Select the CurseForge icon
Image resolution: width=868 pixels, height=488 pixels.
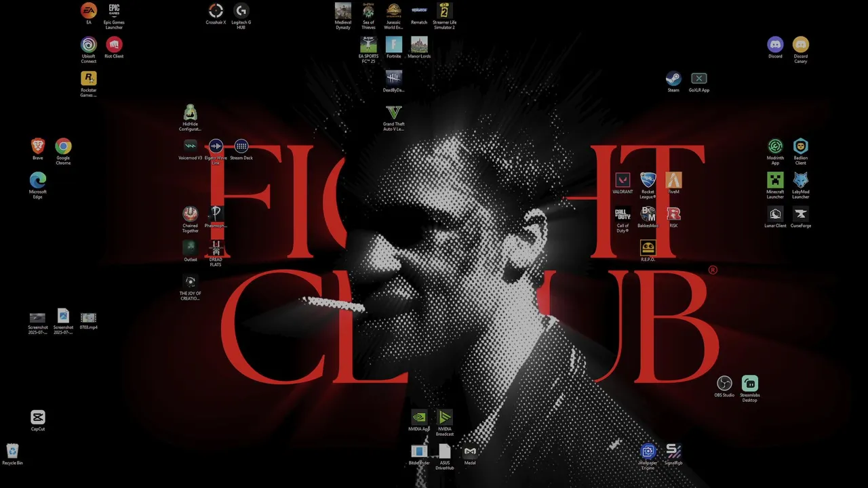coord(800,214)
